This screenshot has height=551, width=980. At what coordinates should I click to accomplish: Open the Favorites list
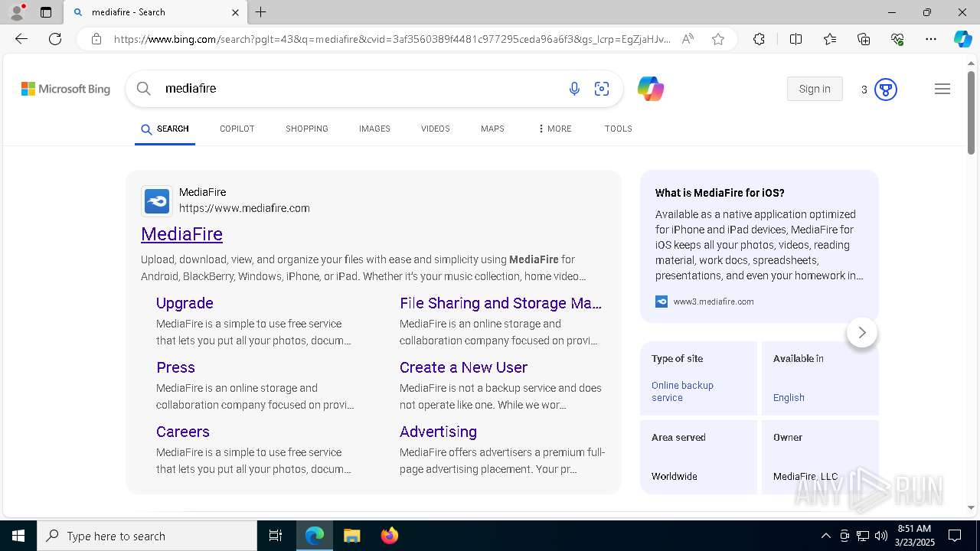(x=830, y=39)
